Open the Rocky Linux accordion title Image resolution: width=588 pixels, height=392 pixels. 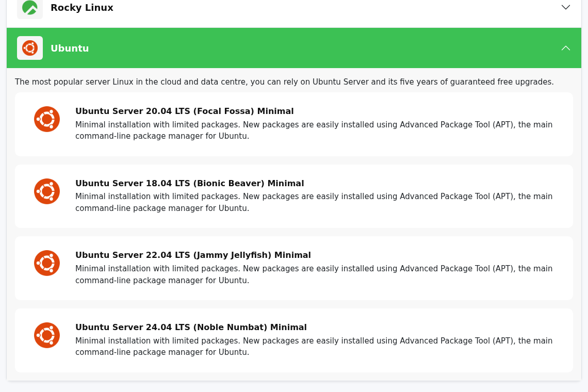click(x=81, y=8)
